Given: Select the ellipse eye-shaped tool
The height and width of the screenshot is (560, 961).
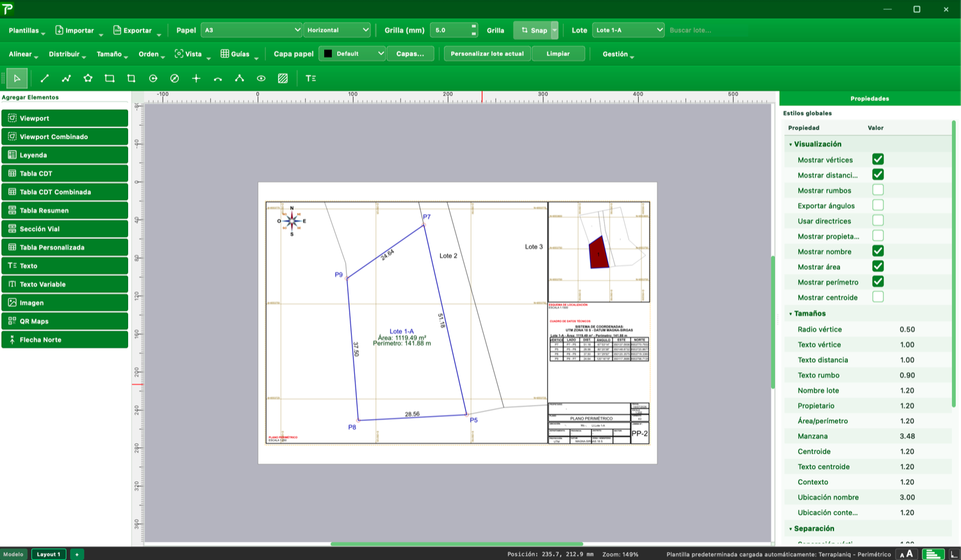Looking at the screenshot, I should pos(261,78).
